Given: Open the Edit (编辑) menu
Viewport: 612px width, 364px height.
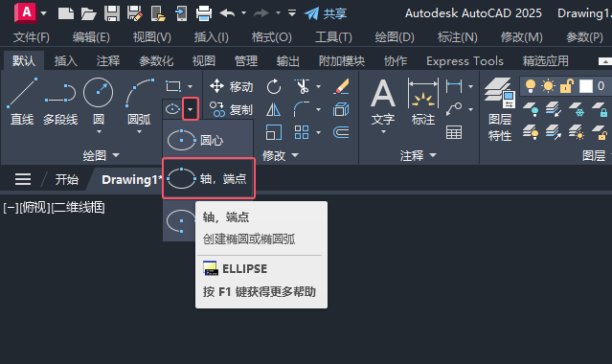Looking at the screenshot, I should (91, 37).
